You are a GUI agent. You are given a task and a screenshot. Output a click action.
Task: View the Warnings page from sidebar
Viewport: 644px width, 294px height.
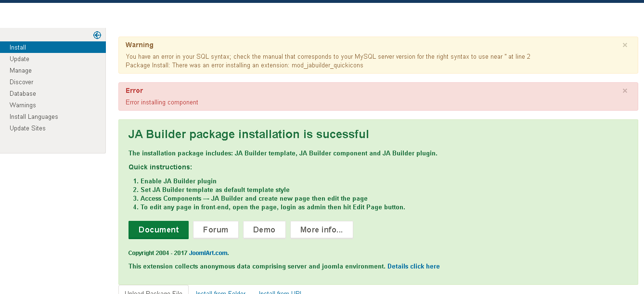(23, 105)
